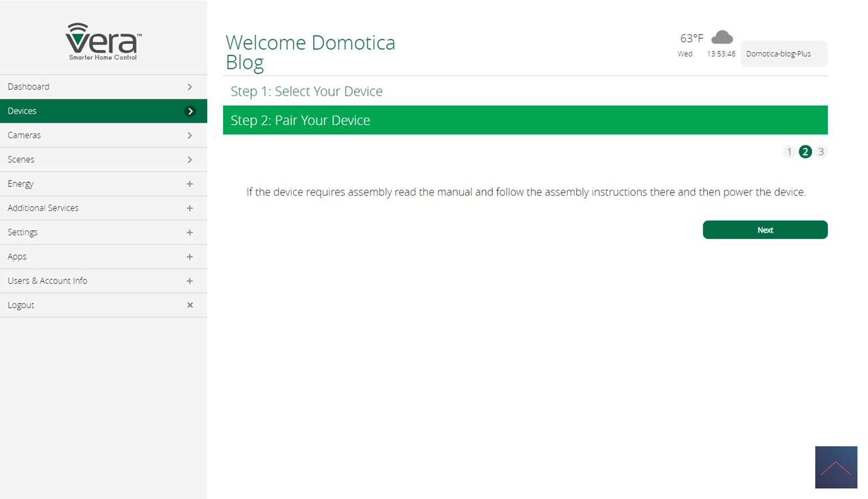Click the cloud weather icon
868x499 pixels.
tap(722, 37)
